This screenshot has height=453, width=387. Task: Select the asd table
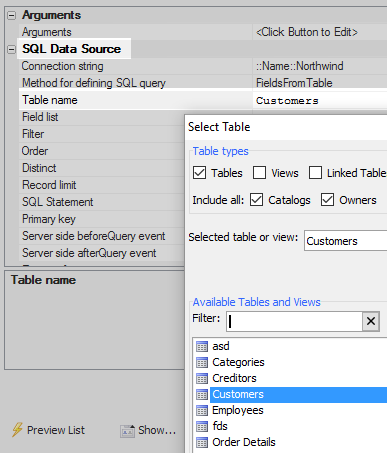click(221, 346)
